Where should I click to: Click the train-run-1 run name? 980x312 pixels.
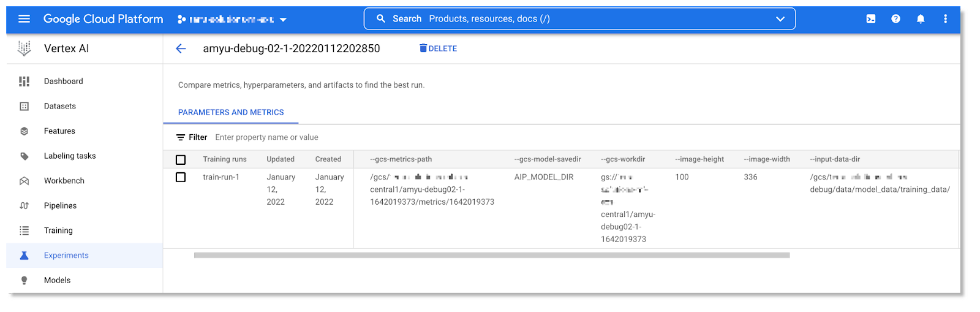click(221, 177)
